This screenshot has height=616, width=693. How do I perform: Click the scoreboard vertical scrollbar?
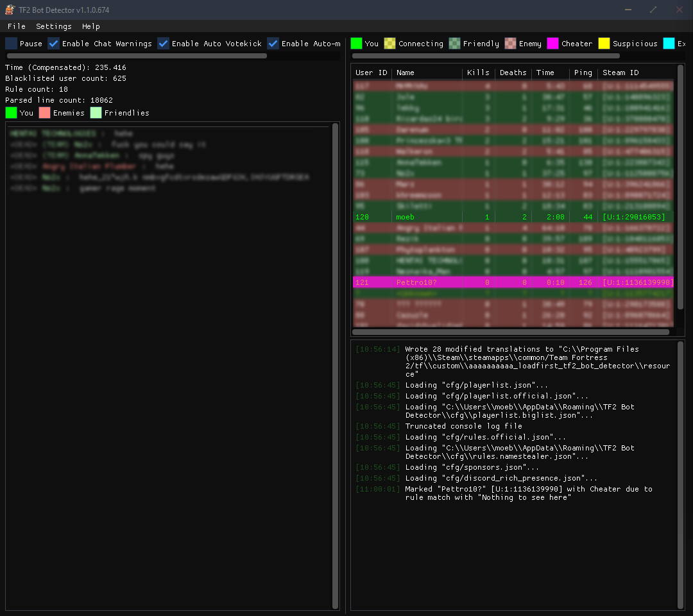coord(681,187)
